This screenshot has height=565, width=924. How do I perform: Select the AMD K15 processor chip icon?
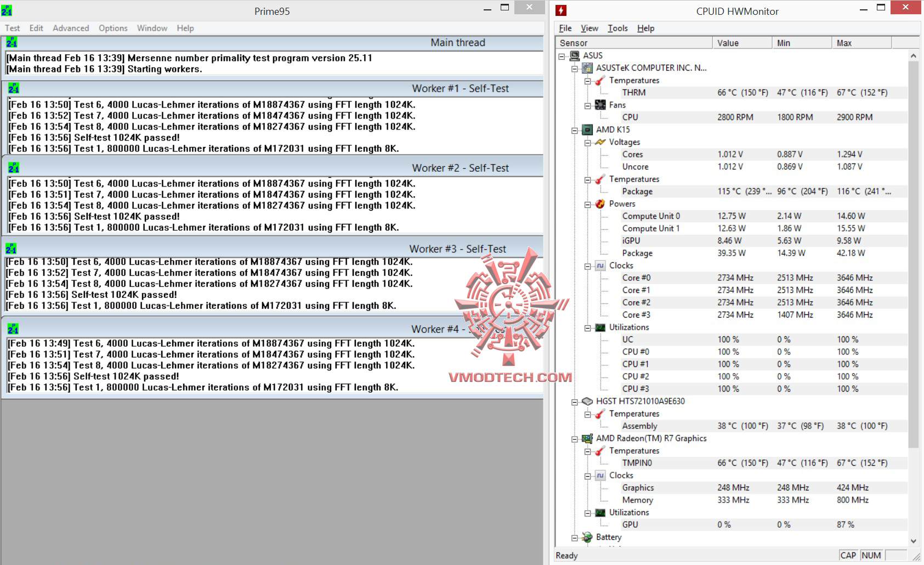pos(587,129)
